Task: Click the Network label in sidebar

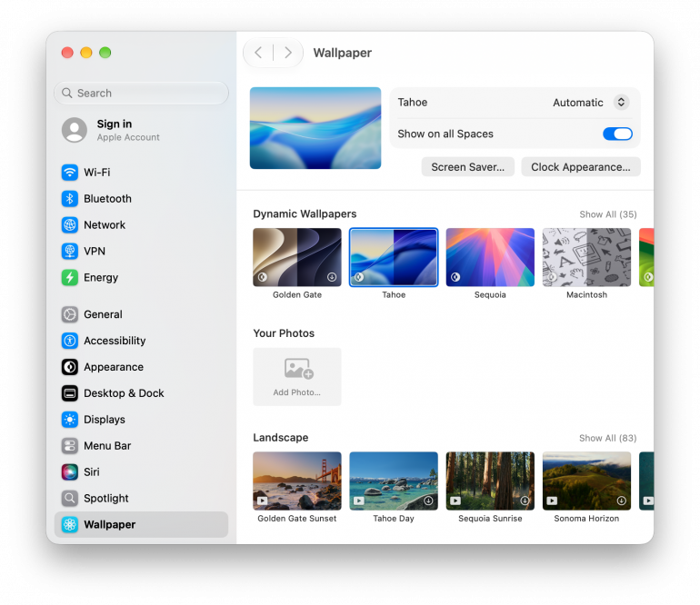Action: pos(105,225)
